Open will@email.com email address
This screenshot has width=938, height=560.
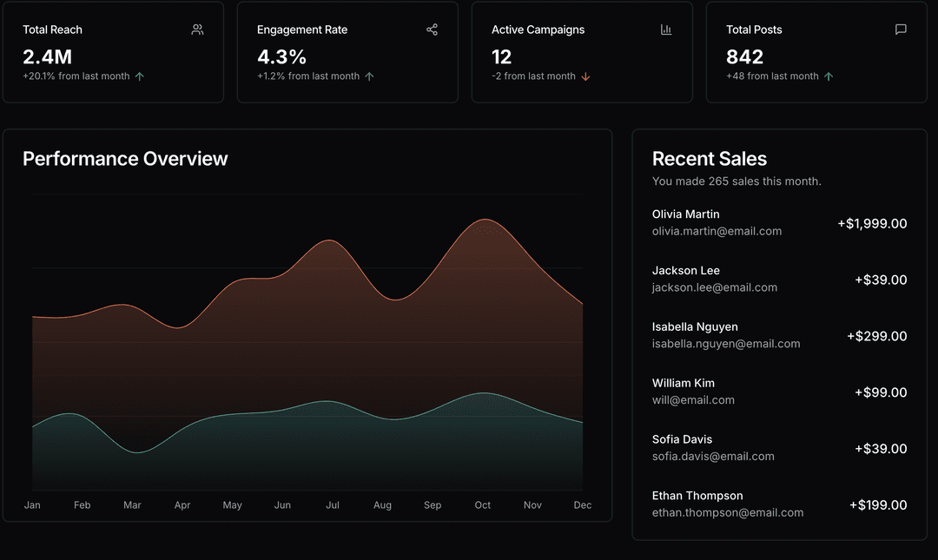(693, 400)
